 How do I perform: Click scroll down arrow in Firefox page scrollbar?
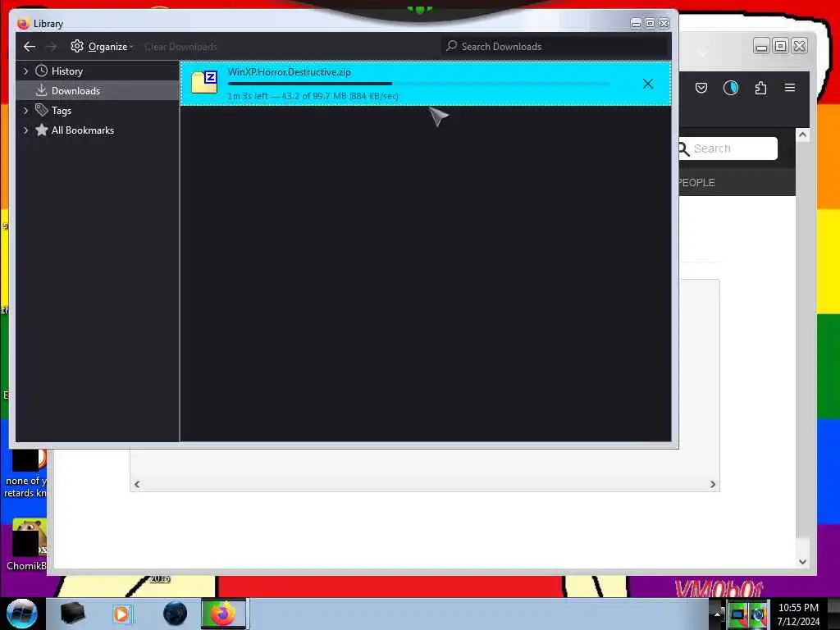[x=802, y=561]
